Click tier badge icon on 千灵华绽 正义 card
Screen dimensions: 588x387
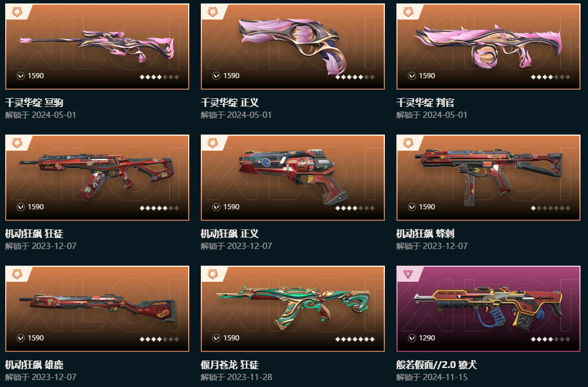tap(213, 12)
